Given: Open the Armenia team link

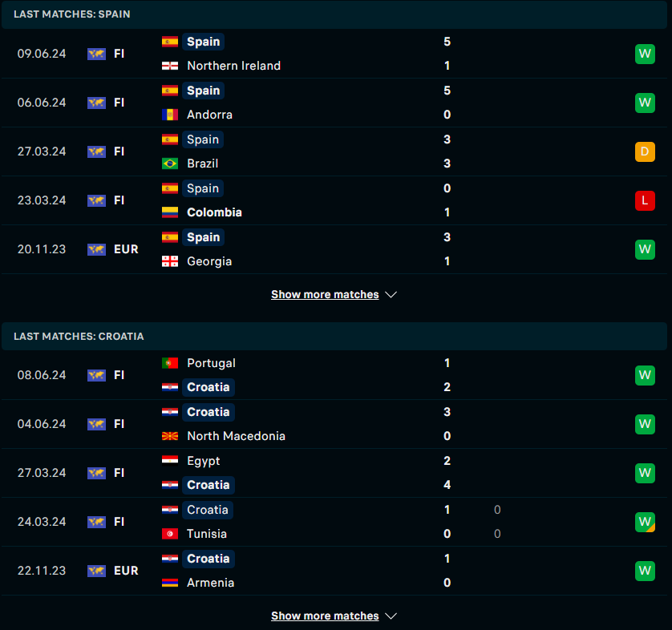Looking at the screenshot, I should coord(210,583).
